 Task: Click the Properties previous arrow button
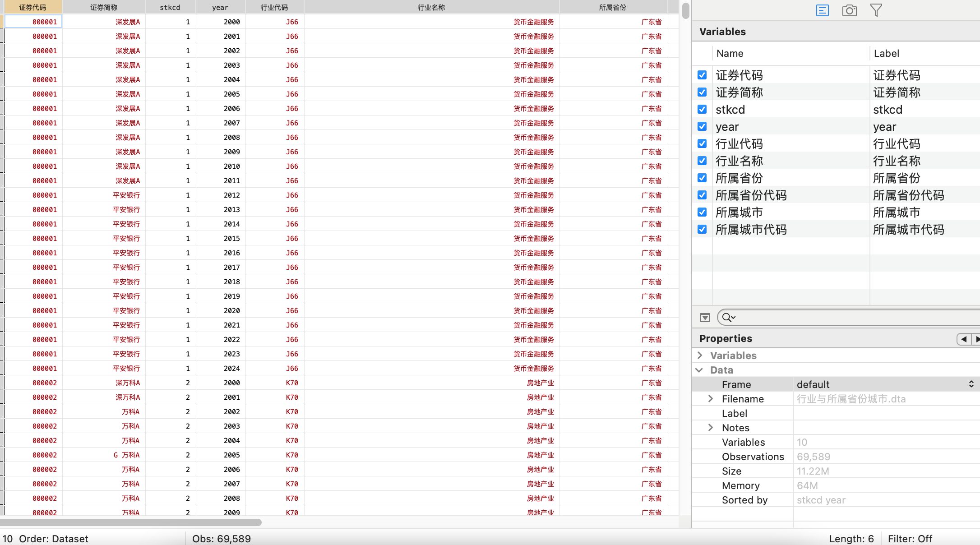click(x=964, y=339)
